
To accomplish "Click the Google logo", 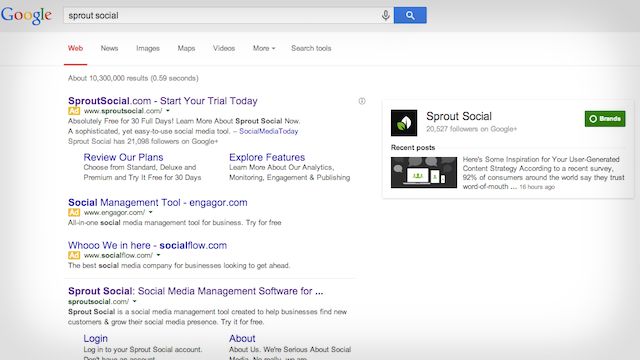I will coord(26,16).
